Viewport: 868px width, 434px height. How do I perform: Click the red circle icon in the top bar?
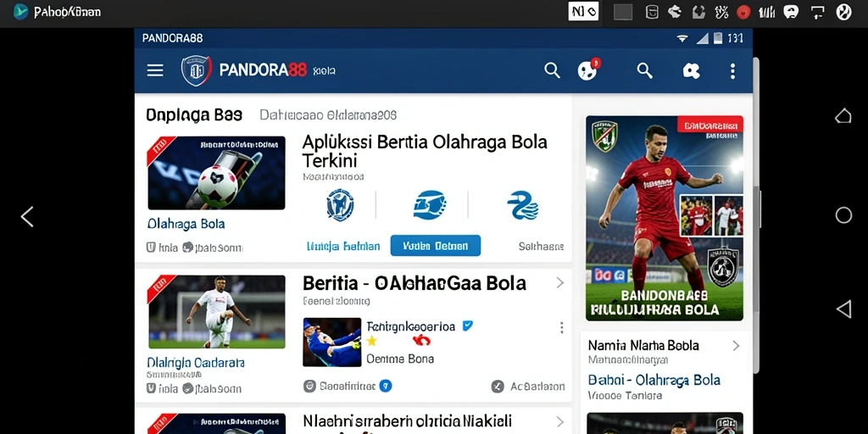(x=743, y=12)
